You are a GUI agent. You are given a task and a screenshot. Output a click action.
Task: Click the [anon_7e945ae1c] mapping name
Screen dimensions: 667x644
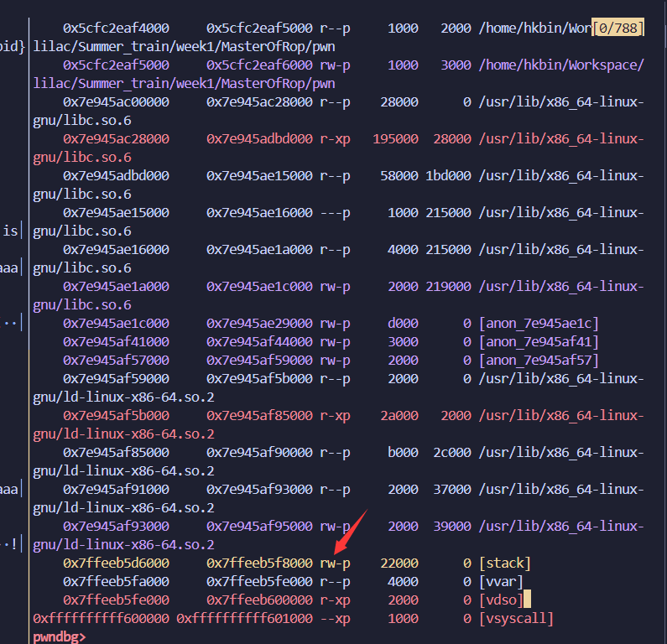(539, 323)
